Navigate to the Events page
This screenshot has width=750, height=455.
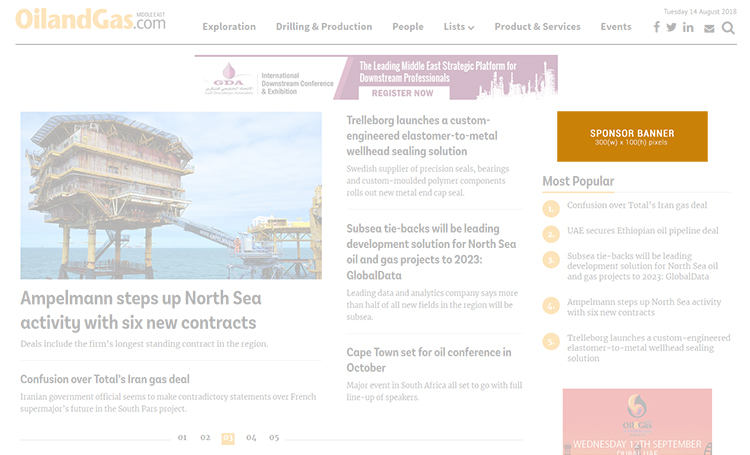click(x=616, y=27)
